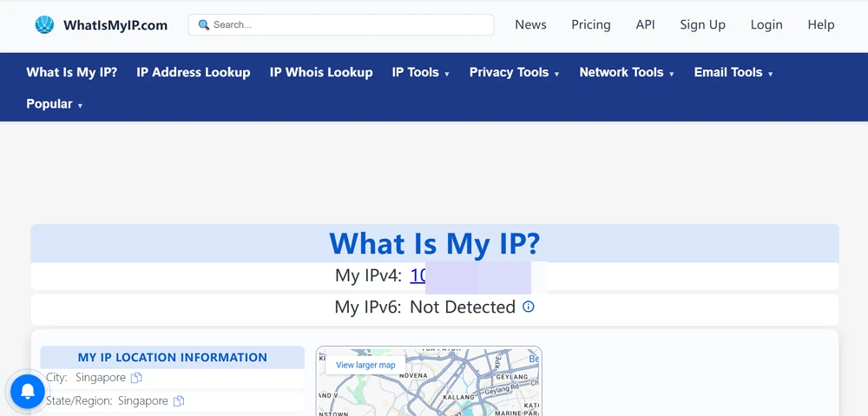Copy the City value Singapore
The height and width of the screenshot is (416, 868).
pos(136,378)
